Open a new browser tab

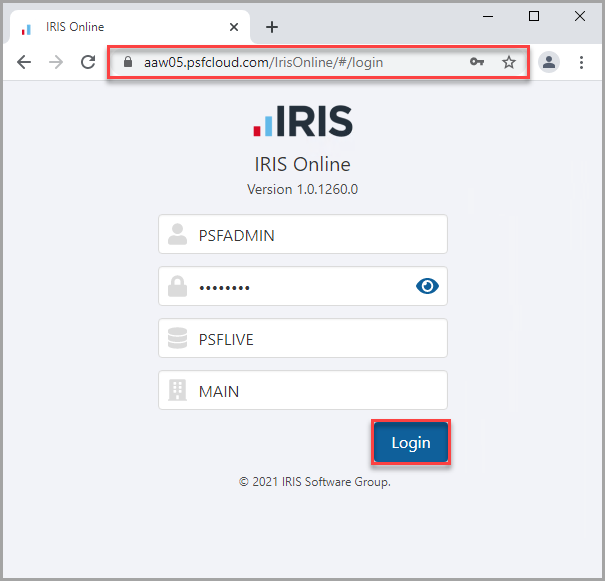[271, 27]
